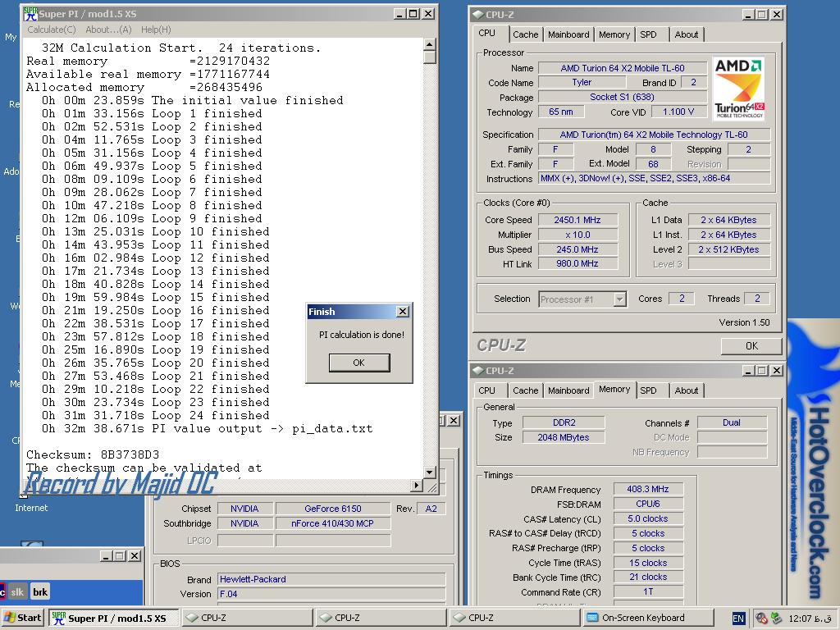Confirm the Finish dialog with OK
The height and width of the screenshot is (630, 840).
click(x=359, y=363)
